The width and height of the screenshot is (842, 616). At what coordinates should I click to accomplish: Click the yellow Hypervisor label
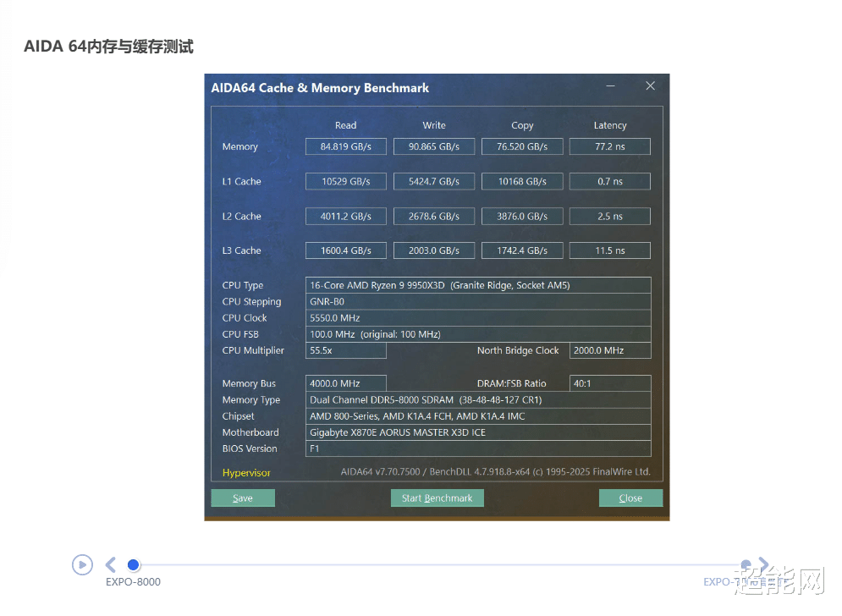click(x=246, y=473)
